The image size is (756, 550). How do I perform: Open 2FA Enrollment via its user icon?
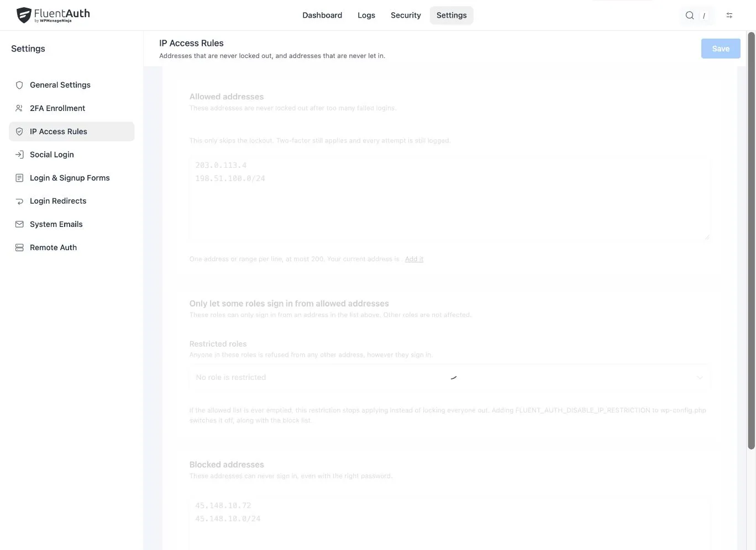tap(19, 108)
